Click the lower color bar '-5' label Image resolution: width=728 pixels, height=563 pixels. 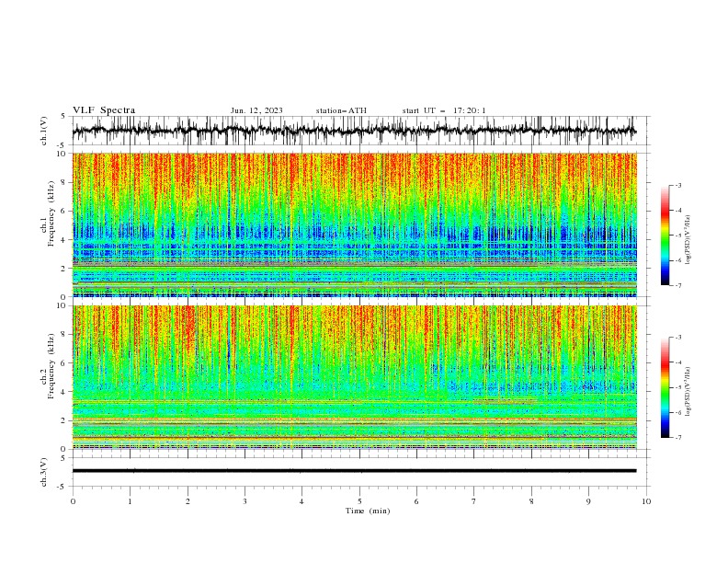coord(678,387)
